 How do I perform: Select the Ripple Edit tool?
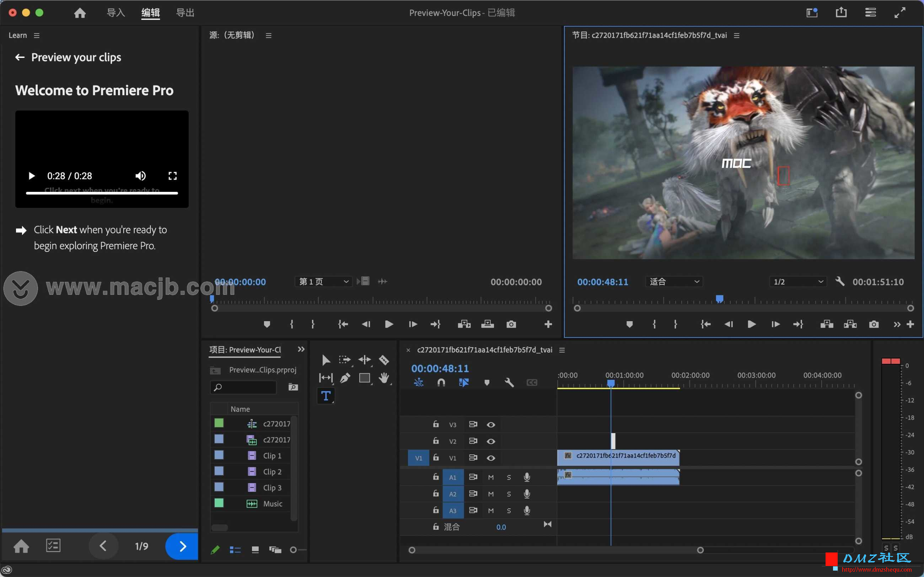pos(365,360)
